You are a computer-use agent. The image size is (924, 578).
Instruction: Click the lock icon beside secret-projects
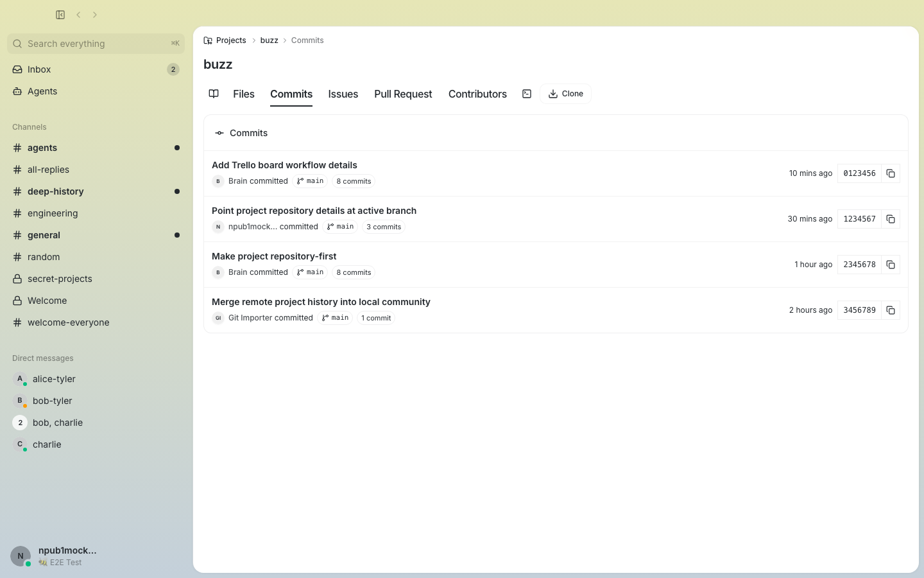pyautogui.click(x=17, y=279)
